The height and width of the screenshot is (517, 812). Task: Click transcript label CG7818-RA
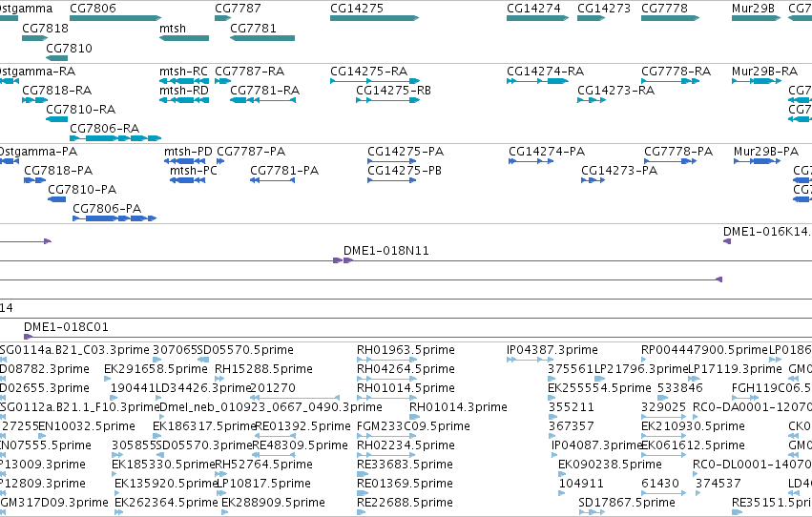(57, 91)
